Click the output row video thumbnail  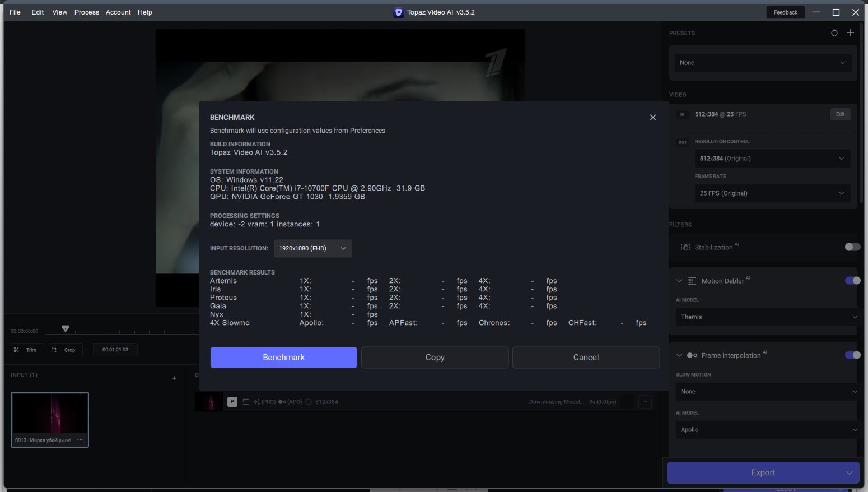click(208, 402)
